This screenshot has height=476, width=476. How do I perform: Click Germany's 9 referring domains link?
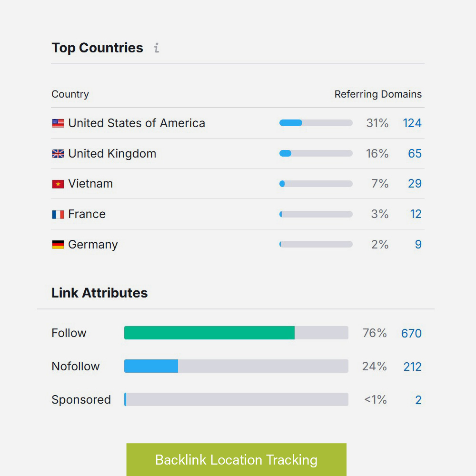[418, 245]
